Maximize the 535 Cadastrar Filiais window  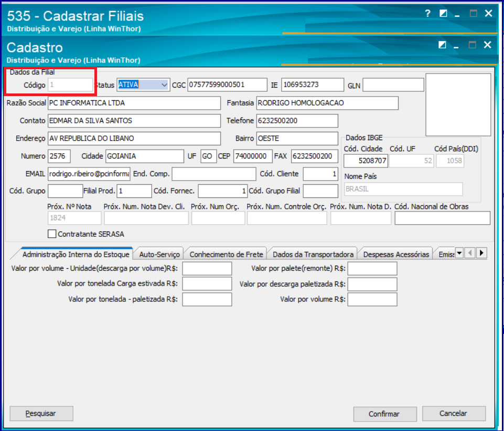coord(473,14)
